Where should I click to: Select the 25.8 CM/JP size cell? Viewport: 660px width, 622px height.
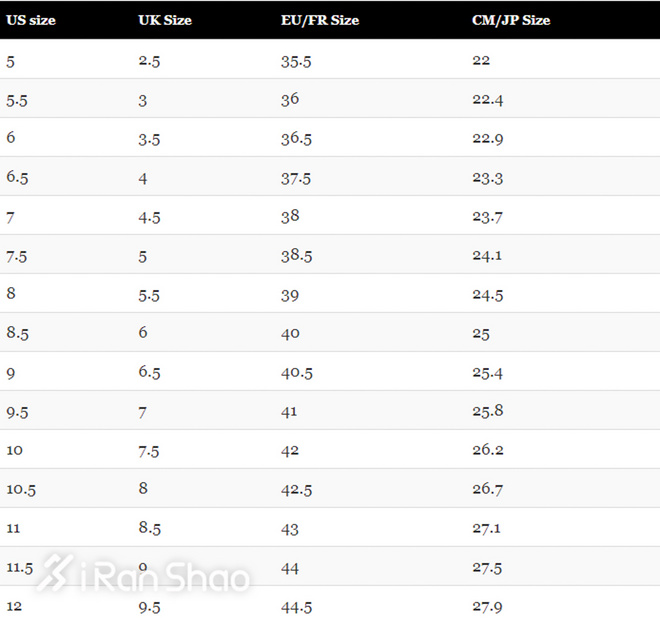[x=487, y=411]
